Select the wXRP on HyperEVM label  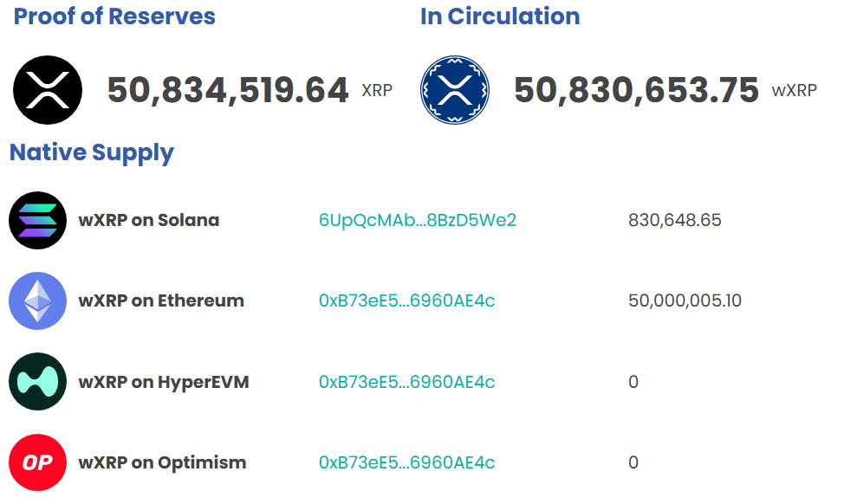click(164, 382)
